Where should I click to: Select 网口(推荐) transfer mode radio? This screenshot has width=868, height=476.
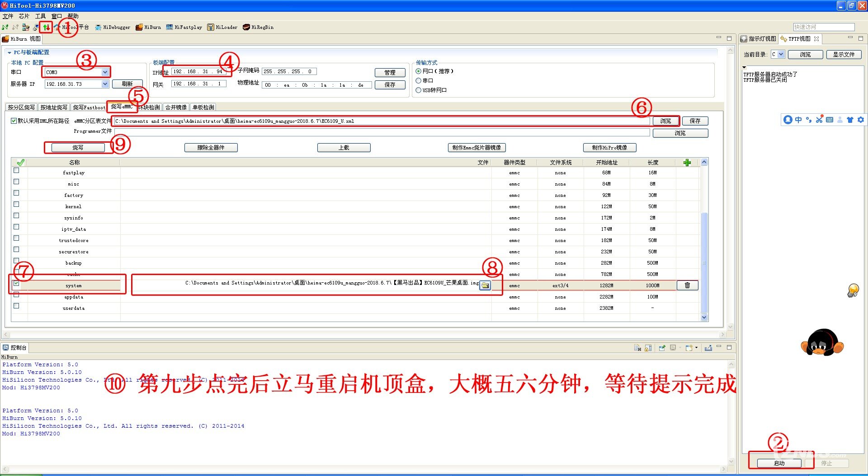[418, 71]
